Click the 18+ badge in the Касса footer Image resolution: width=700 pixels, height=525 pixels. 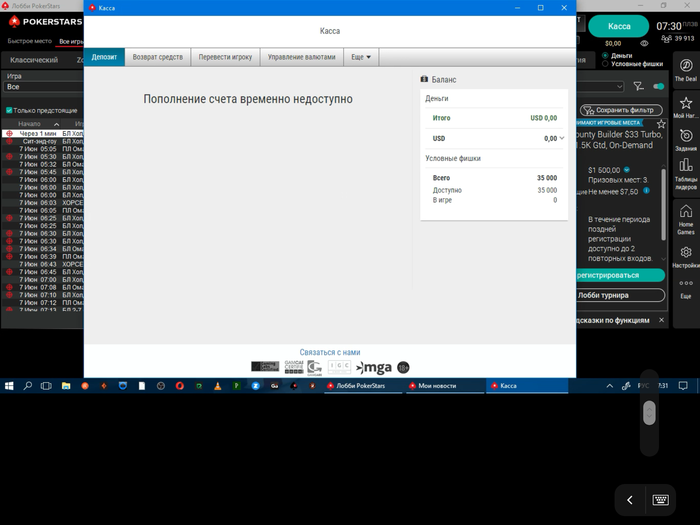coord(403,367)
